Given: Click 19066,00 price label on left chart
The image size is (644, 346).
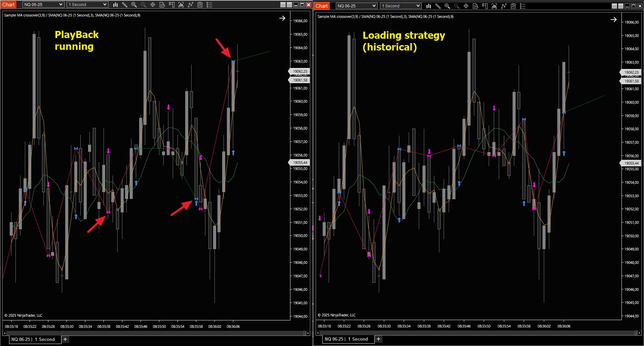Looking at the screenshot, I should tap(300, 21).
